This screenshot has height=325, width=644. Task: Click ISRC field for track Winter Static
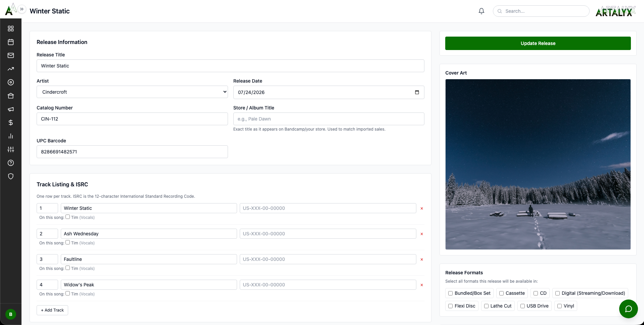[328, 208]
